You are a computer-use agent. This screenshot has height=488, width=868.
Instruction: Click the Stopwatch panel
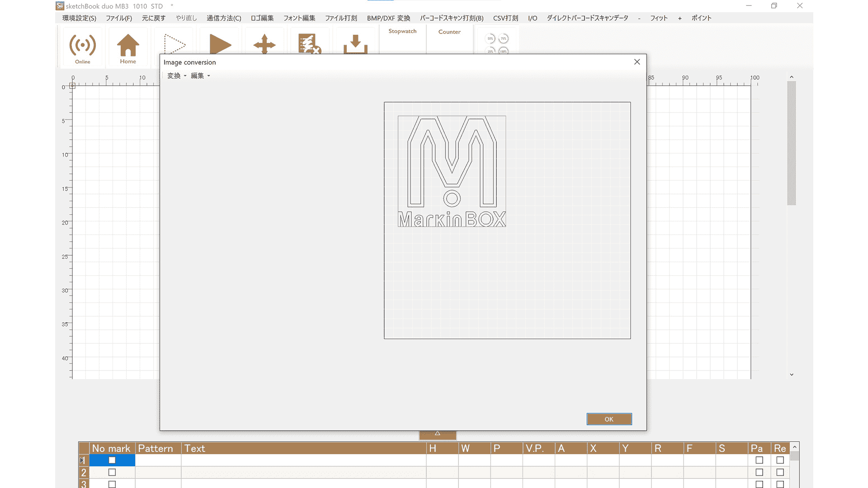click(x=402, y=40)
